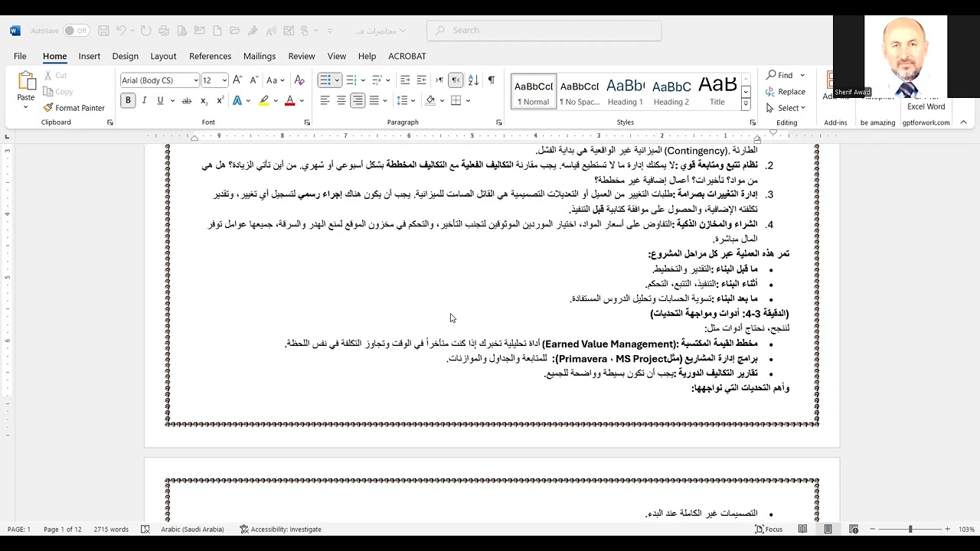
Task: Open the Open-file folder icon
Action: tap(235, 31)
